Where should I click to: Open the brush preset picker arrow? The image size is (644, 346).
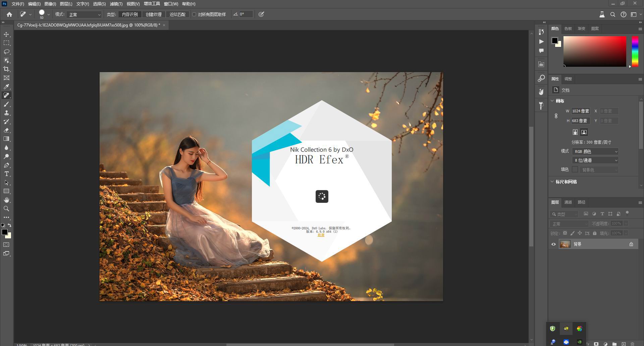pos(49,14)
